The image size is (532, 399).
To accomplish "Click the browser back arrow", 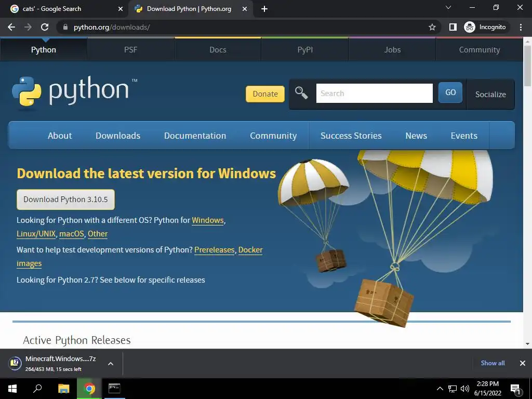I will coord(11,27).
